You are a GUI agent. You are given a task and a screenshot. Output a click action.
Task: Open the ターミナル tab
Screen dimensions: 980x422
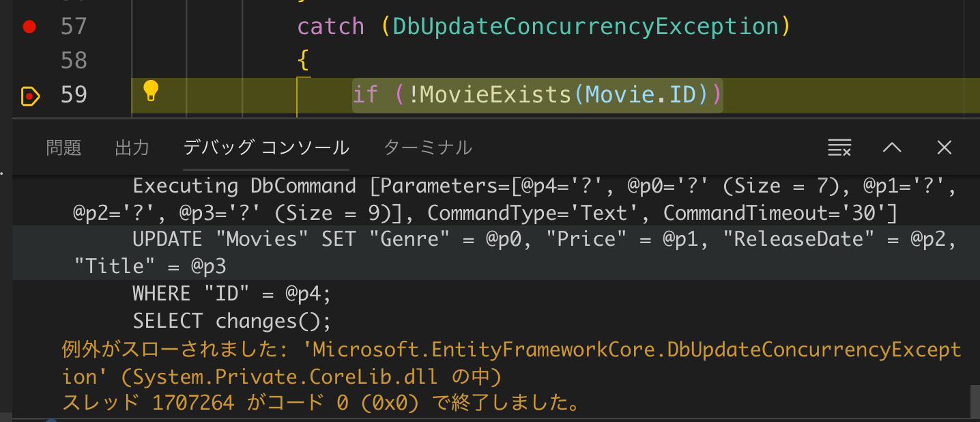427,147
